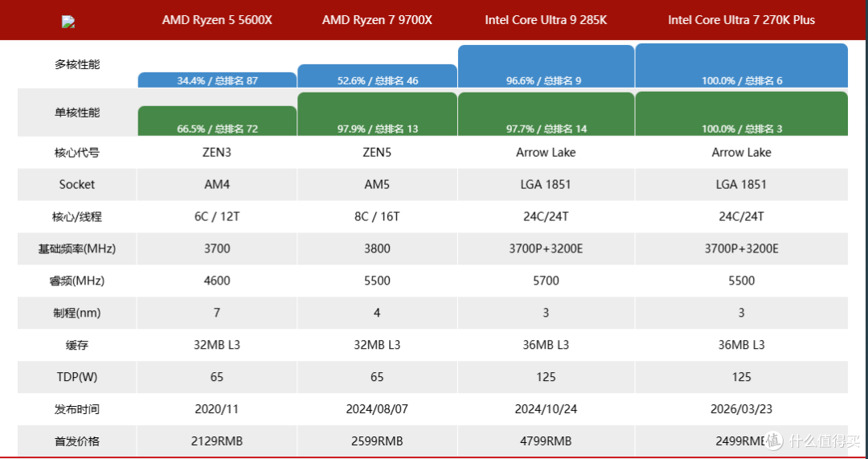Click the 4 nm process cell

[377, 313]
